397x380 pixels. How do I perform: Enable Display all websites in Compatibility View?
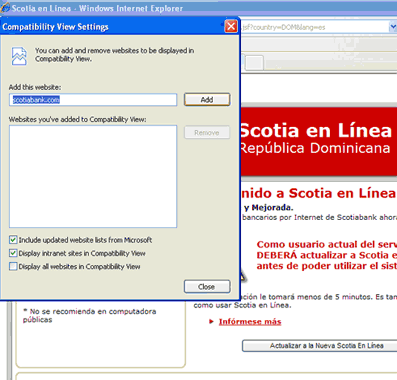[13, 267]
